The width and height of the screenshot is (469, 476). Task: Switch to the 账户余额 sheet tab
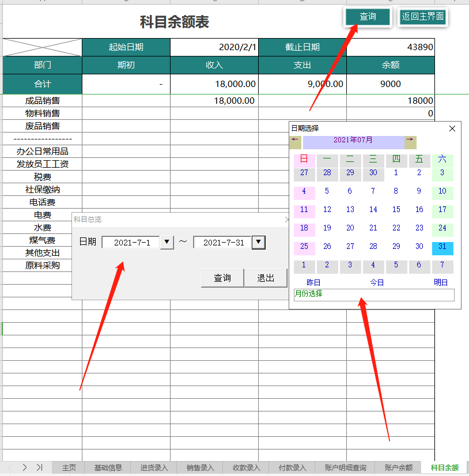398,468
